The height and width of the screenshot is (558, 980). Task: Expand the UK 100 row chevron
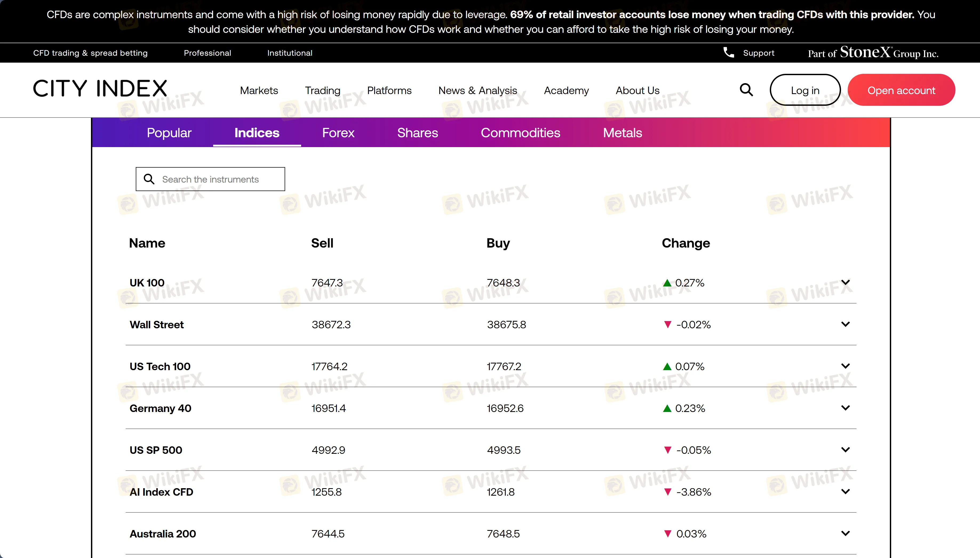[x=845, y=282]
